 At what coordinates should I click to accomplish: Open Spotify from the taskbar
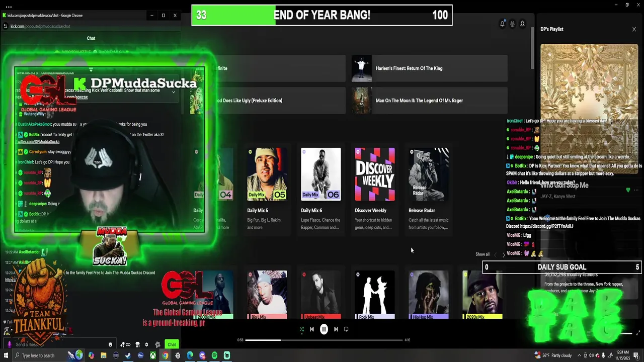[214, 355]
